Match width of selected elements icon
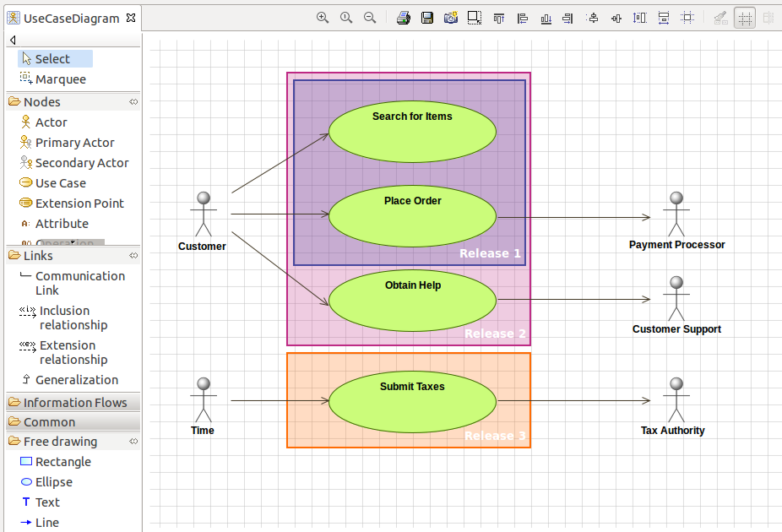The width and height of the screenshot is (782, 532). click(663, 19)
